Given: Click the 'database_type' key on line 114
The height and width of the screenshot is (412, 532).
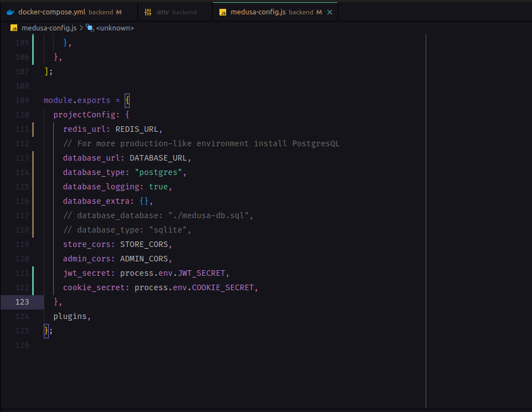Looking at the screenshot, I should coord(94,172).
